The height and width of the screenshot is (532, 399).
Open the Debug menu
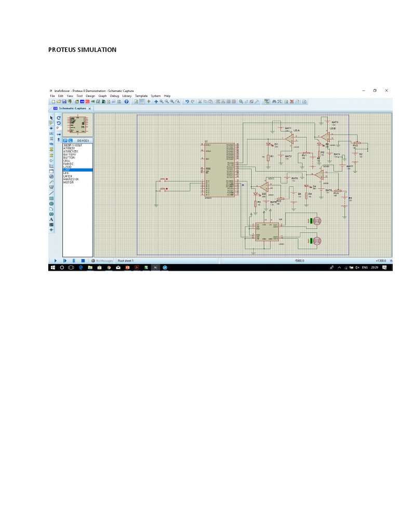coord(114,96)
